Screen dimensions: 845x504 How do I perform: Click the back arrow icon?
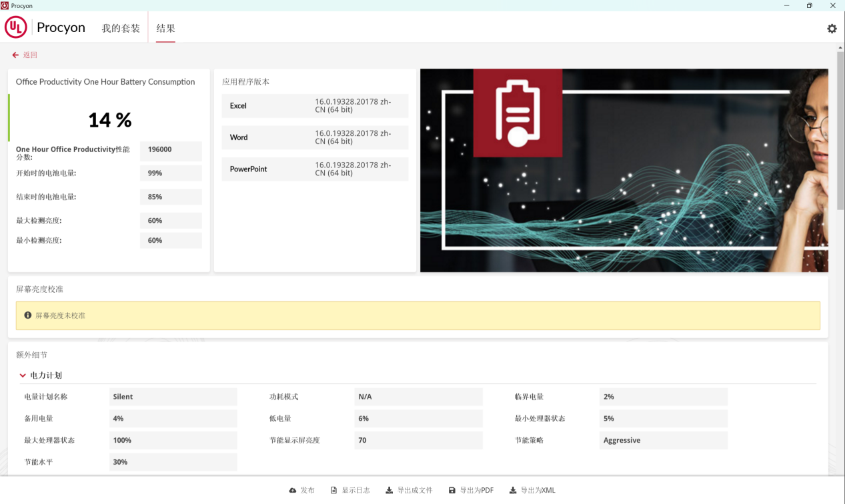click(15, 55)
